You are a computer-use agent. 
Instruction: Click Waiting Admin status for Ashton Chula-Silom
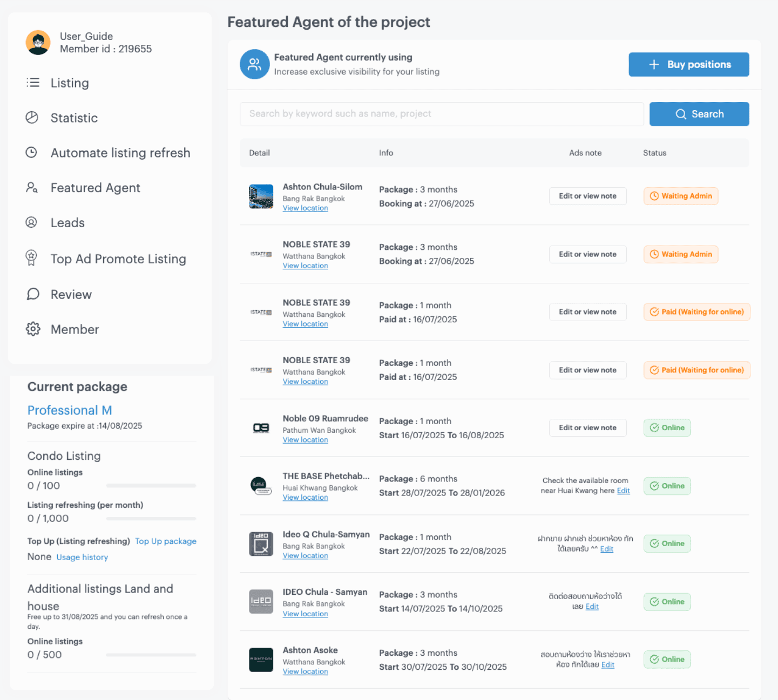point(680,196)
